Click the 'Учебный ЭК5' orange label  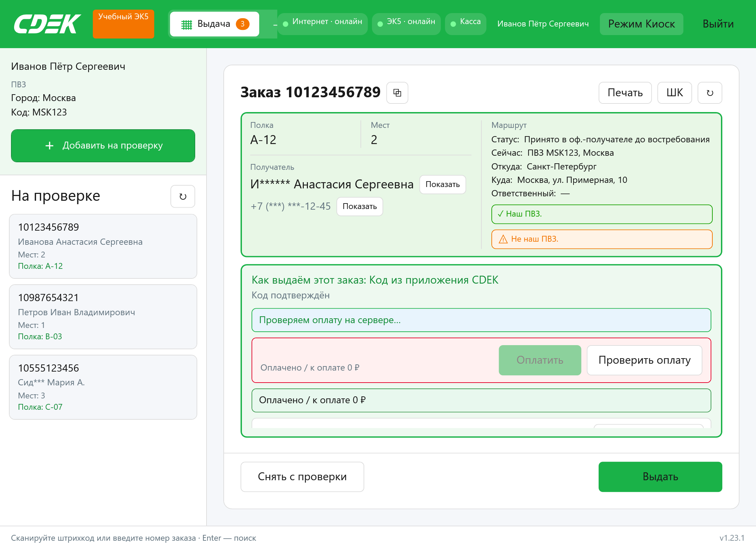pyautogui.click(x=123, y=24)
